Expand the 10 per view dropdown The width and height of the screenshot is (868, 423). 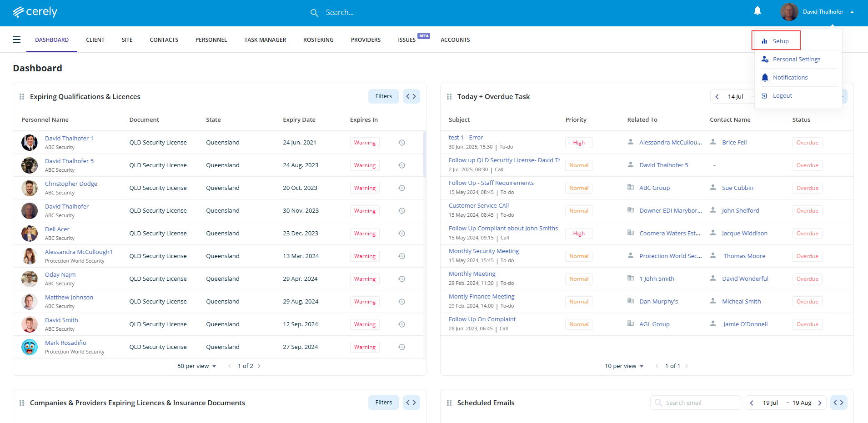[624, 366]
